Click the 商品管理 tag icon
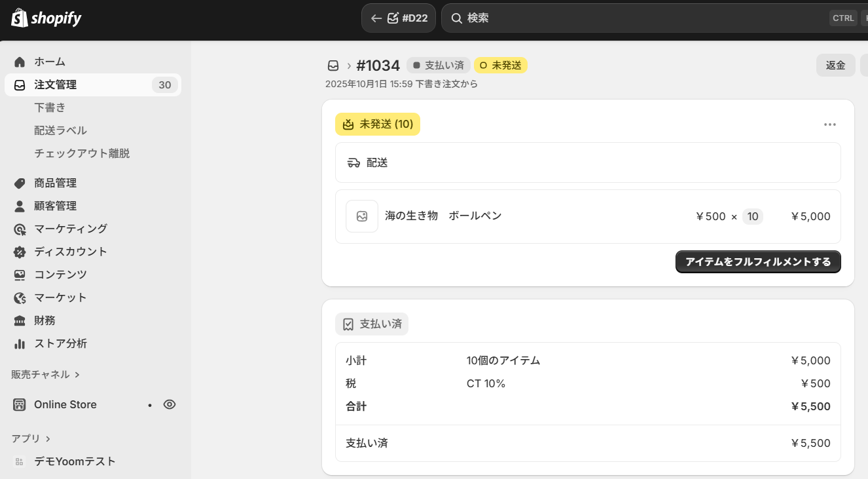 click(x=20, y=183)
